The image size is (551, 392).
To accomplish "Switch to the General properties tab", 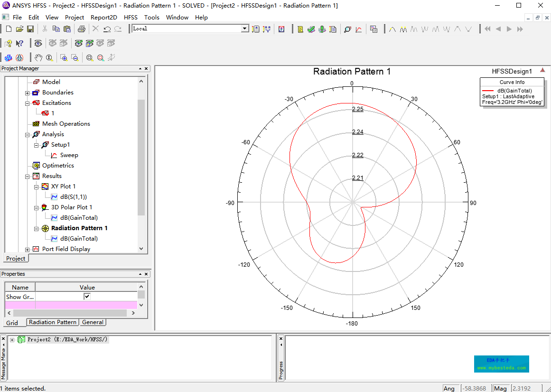I will point(93,322).
